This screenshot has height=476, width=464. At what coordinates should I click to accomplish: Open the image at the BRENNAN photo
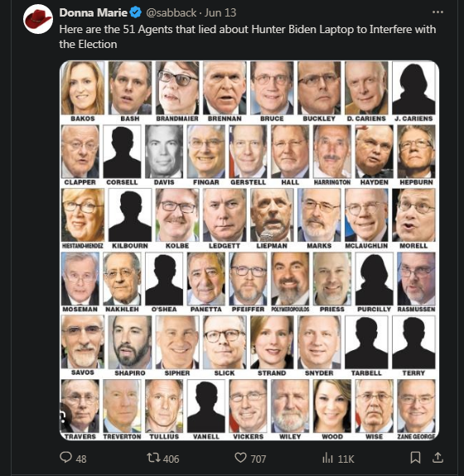point(225,88)
